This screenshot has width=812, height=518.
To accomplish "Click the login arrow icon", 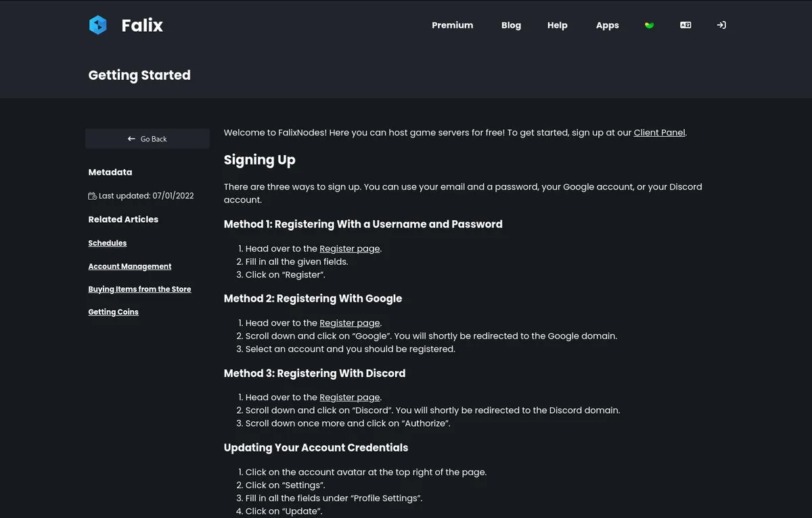I will [721, 25].
